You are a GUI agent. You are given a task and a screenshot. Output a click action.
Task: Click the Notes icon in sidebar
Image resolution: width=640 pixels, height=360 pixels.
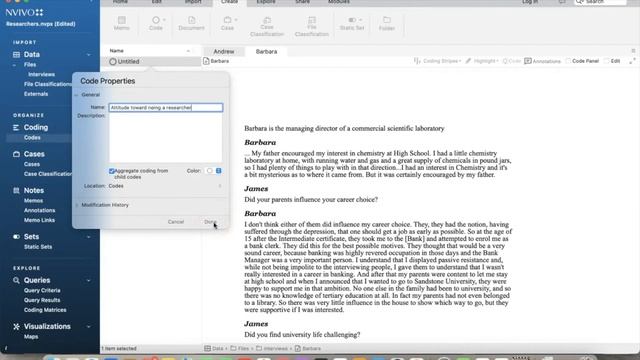(16, 190)
